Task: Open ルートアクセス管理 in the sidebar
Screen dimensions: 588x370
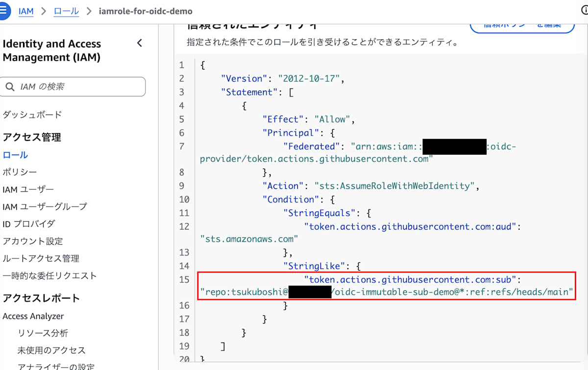Action: pos(41,258)
